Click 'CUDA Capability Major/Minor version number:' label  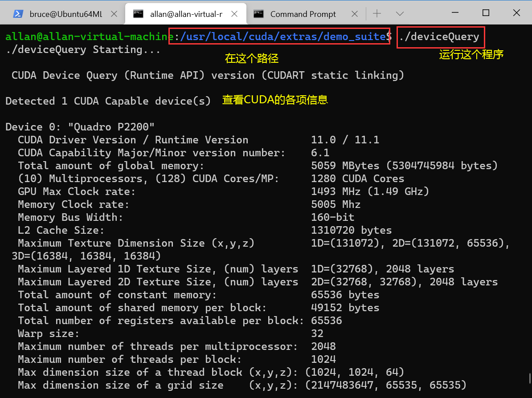[151, 153]
